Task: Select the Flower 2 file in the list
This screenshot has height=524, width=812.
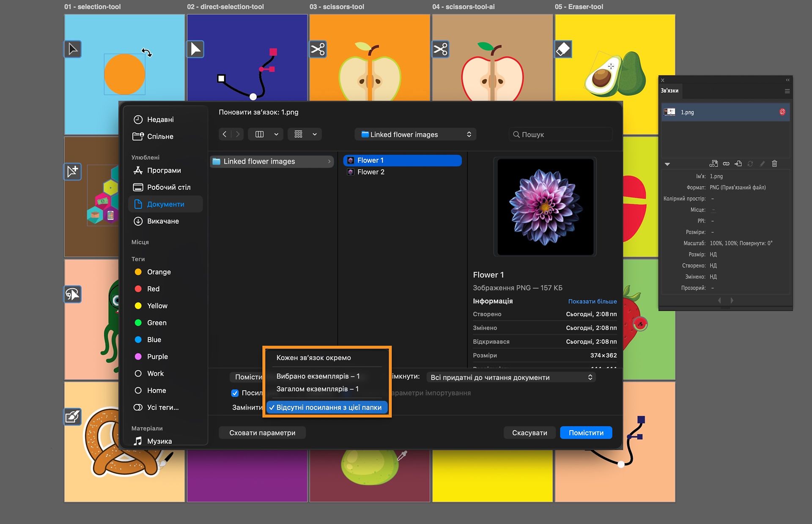Action: [402, 172]
